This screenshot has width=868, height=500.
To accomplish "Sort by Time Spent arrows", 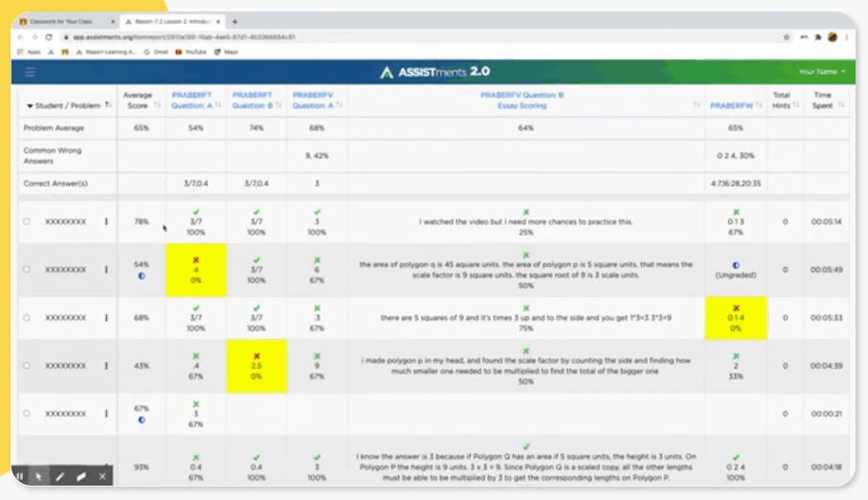I will pyautogui.click(x=841, y=104).
